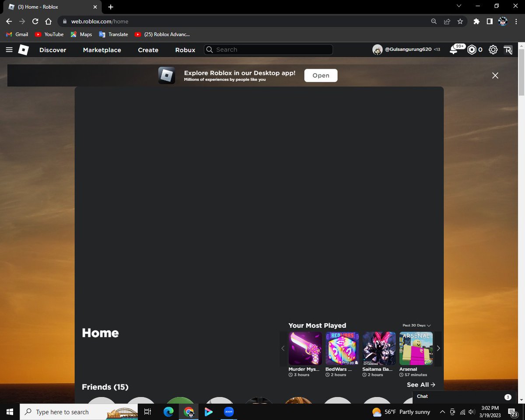Click the Roblox Search input field

tap(269, 50)
